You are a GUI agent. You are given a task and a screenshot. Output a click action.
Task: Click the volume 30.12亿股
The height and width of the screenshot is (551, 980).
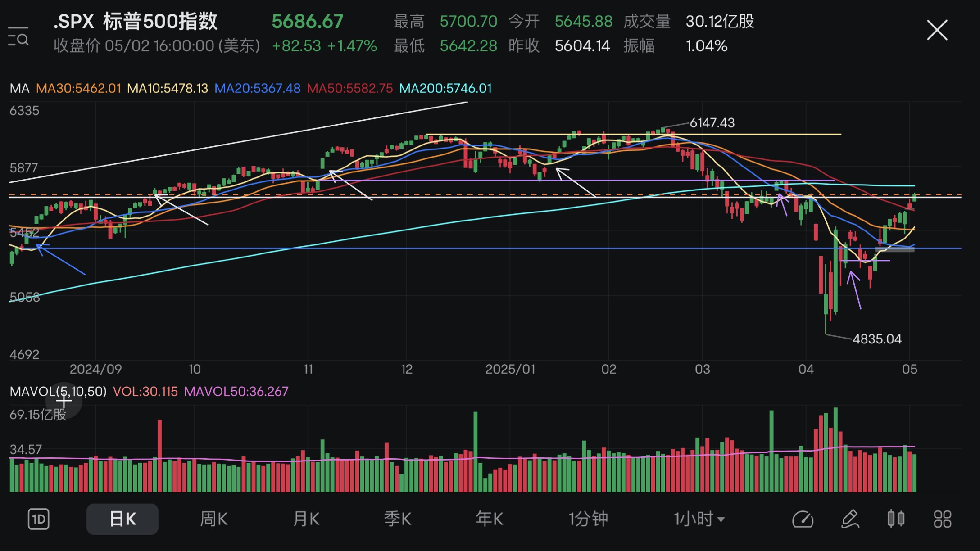coord(720,21)
